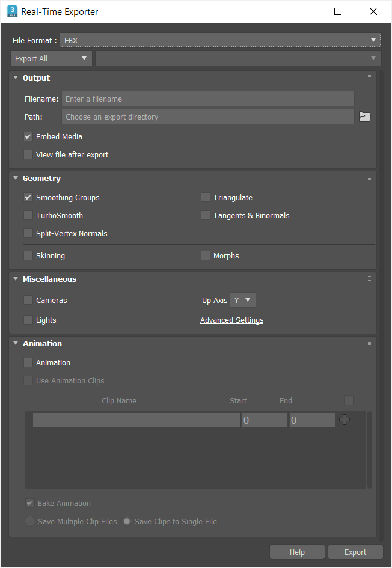This screenshot has width=392, height=568.
Task: Click the Animation panel grip handle icon
Action: coord(369,343)
